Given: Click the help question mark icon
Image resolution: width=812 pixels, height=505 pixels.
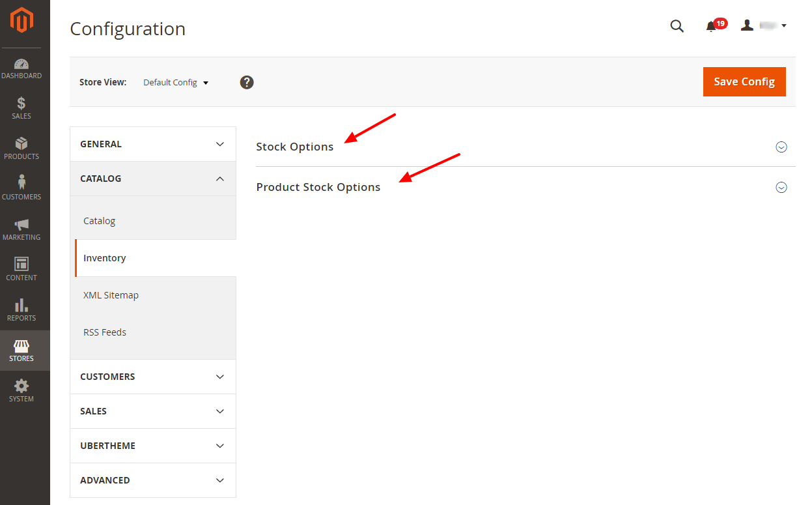Looking at the screenshot, I should click(x=247, y=82).
